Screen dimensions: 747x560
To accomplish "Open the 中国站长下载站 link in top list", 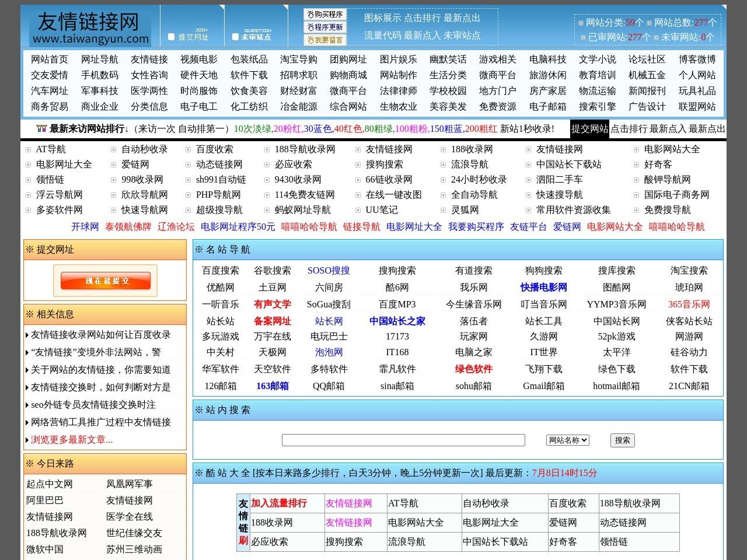I will pyautogui.click(x=569, y=164).
